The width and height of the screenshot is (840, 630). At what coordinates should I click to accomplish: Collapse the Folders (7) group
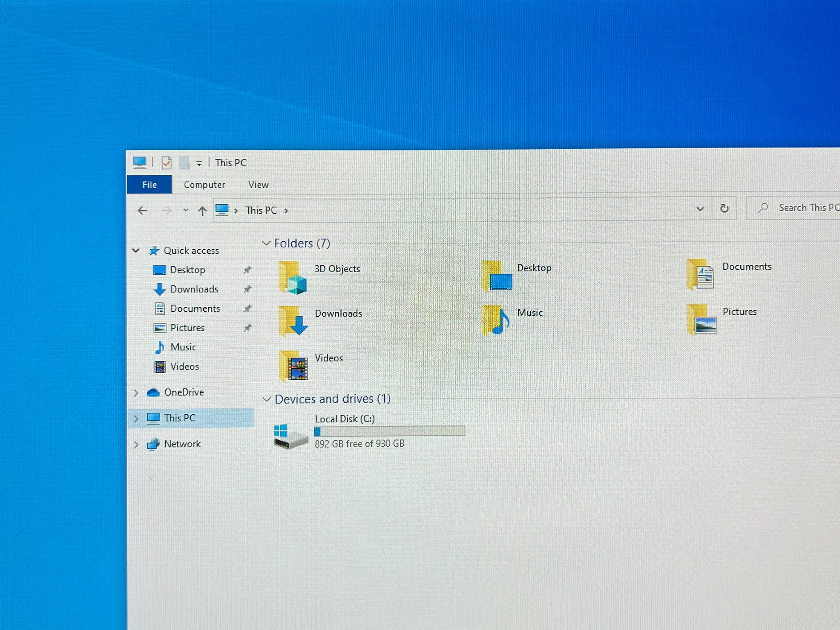266,243
